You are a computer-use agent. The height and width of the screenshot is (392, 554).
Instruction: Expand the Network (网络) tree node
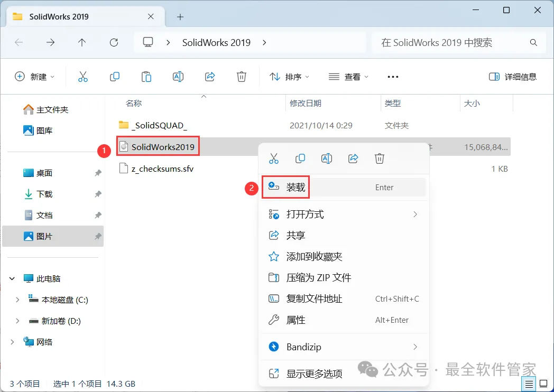pos(12,342)
